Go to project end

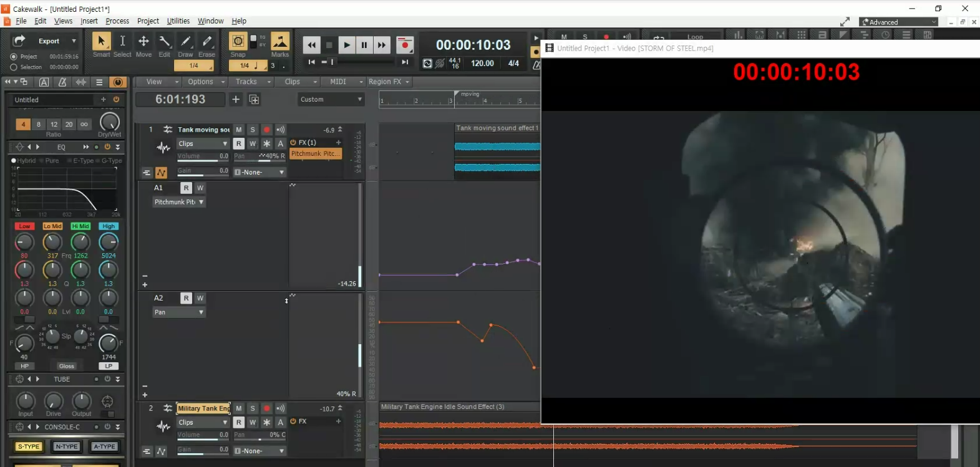[x=405, y=62]
